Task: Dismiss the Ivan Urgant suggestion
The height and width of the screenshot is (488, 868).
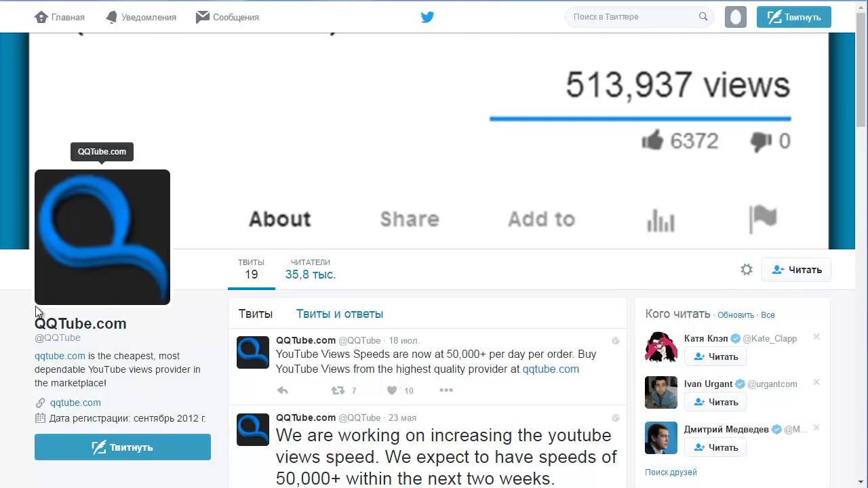Action: pos(816,382)
